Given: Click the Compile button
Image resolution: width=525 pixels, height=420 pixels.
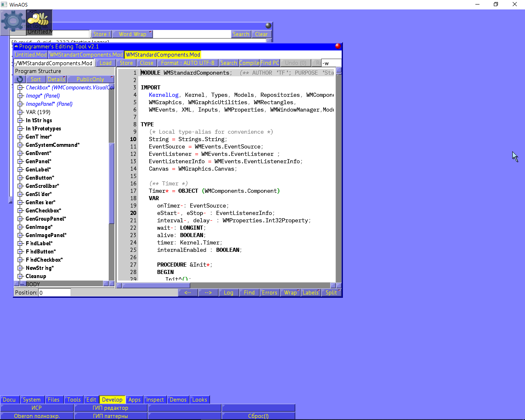Looking at the screenshot, I should click(x=249, y=63).
